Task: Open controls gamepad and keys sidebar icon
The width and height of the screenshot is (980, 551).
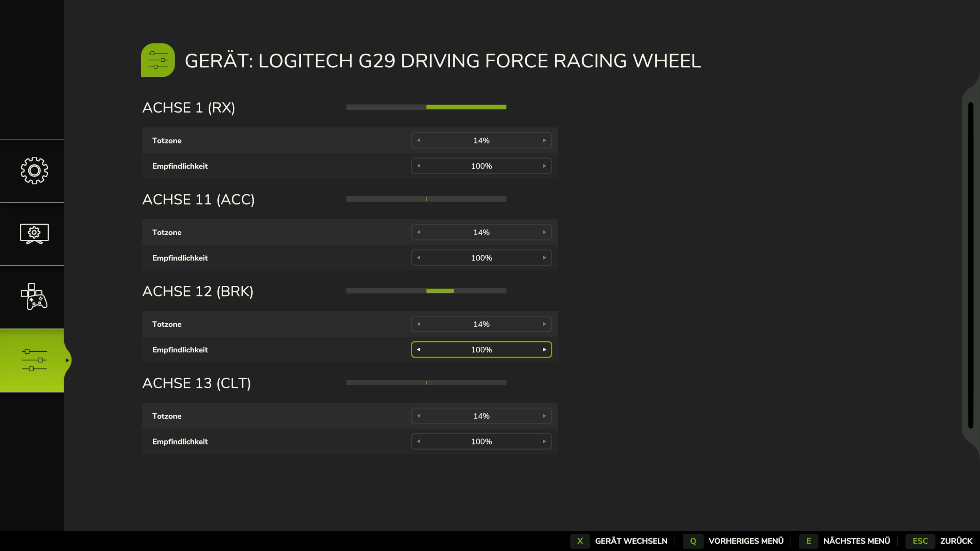Action: coord(34,297)
